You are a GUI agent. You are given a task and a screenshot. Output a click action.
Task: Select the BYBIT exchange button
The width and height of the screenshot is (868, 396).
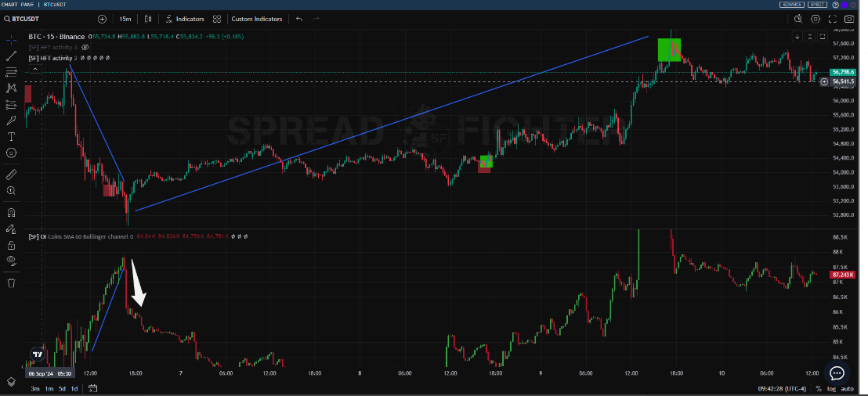pyautogui.click(x=816, y=5)
